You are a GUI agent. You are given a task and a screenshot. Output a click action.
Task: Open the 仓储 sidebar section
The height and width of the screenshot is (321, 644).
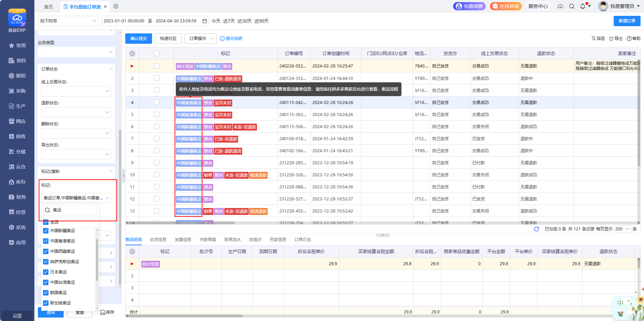(17, 152)
